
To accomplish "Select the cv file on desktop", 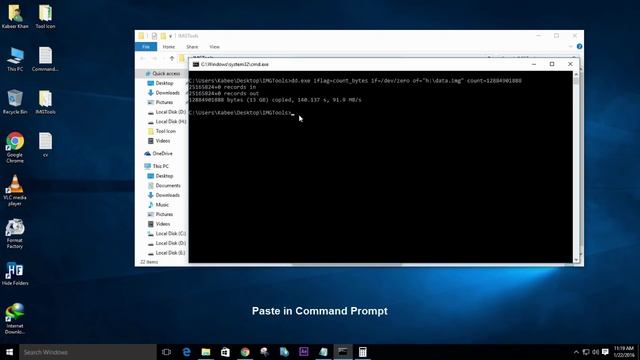I will click(x=45, y=145).
